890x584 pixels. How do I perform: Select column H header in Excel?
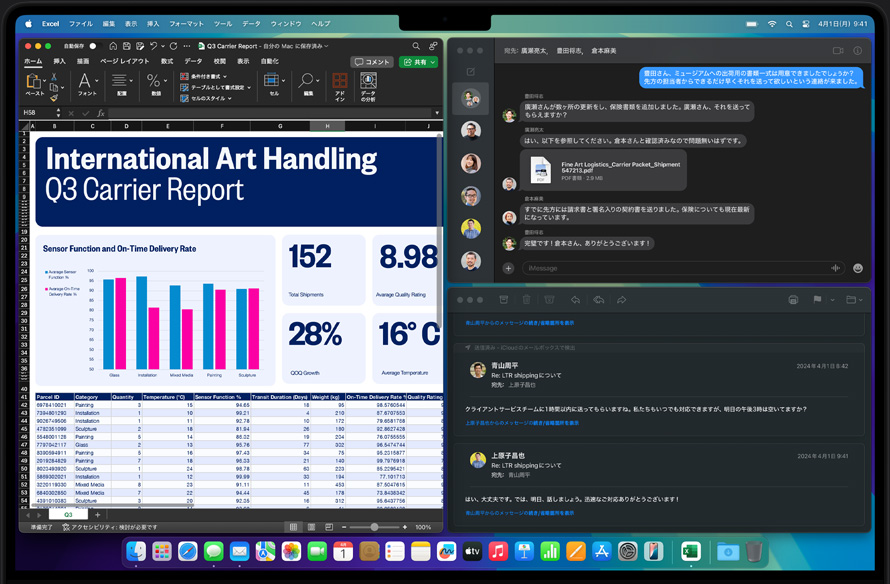coord(327,126)
